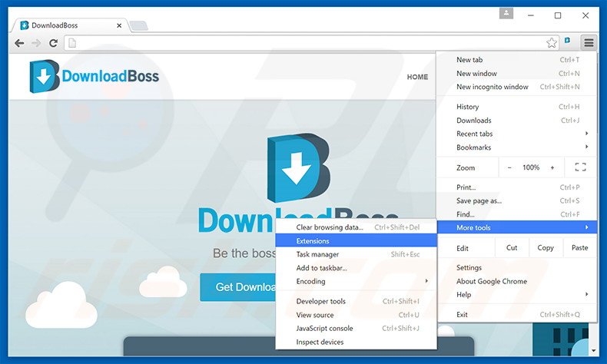Go back with the browser back arrow
This screenshot has height=364, width=607.
19,43
